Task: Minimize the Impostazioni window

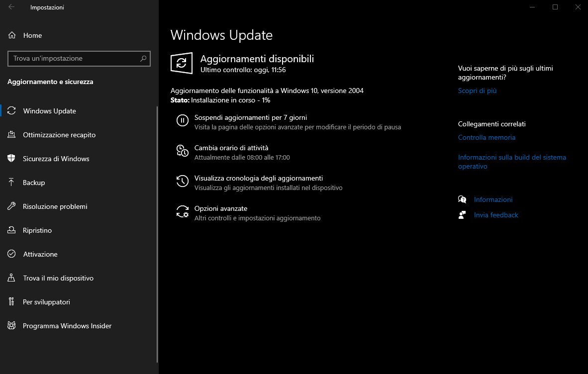Action: click(x=532, y=7)
